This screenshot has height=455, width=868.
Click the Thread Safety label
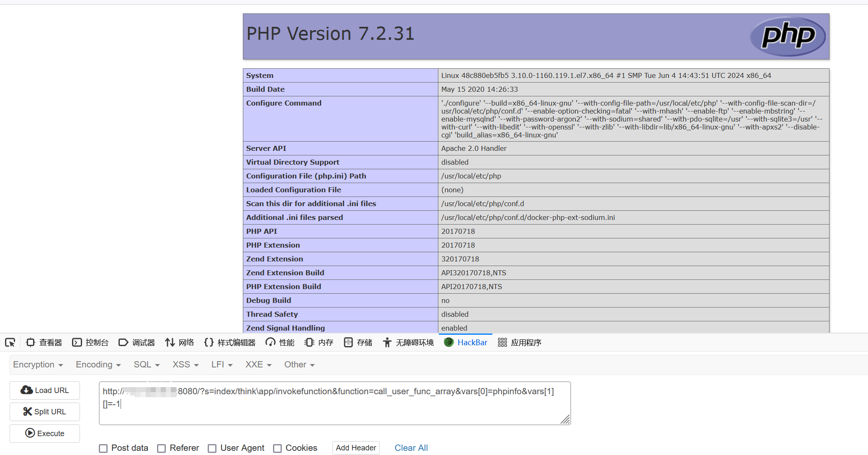[x=272, y=314]
